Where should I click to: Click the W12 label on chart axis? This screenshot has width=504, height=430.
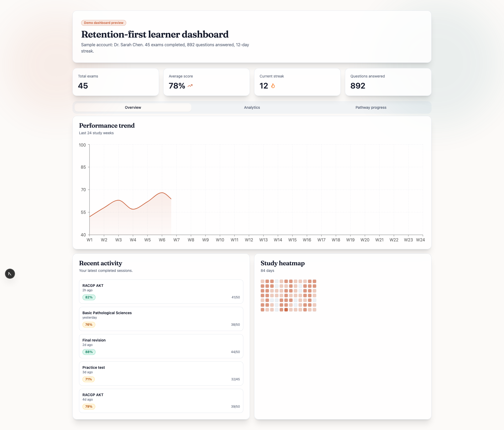[249, 240]
